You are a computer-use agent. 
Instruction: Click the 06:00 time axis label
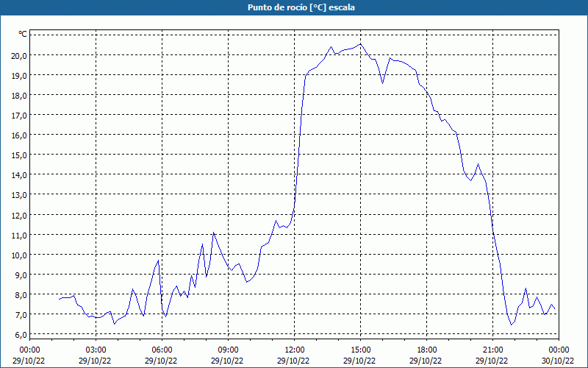click(x=162, y=350)
